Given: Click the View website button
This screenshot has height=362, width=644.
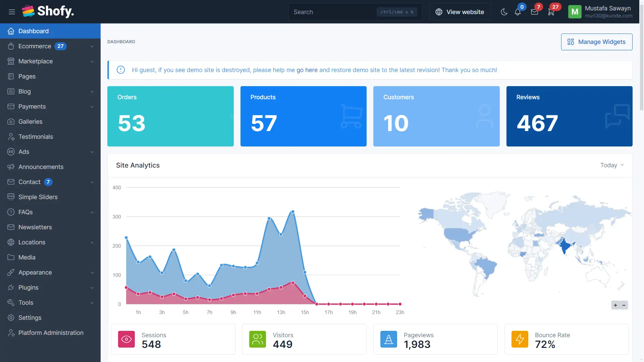Looking at the screenshot, I should point(460,12).
